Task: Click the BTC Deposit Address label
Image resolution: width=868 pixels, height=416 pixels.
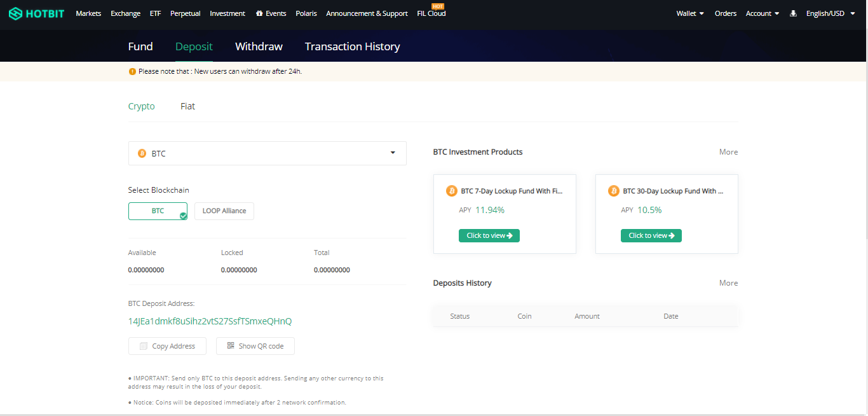Action: click(x=161, y=303)
